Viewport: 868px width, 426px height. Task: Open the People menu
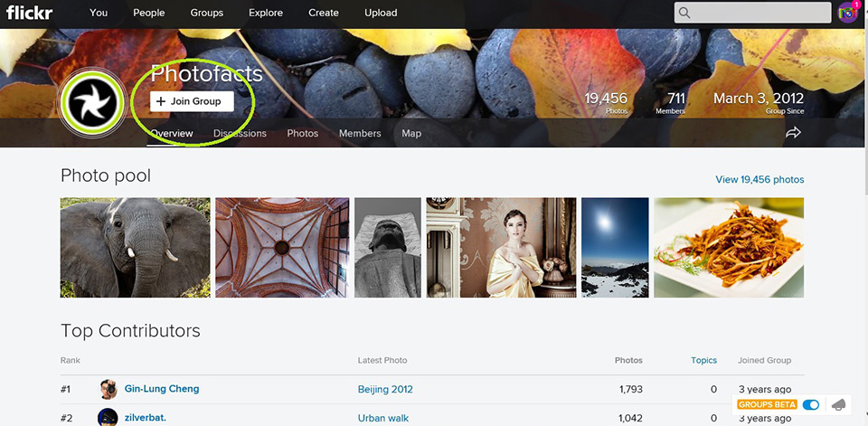click(x=149, y=13)
